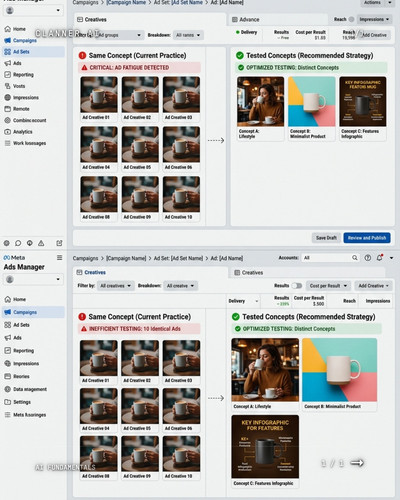
Task: Switch to the Advance tab
Action: (x=246, y=19)
